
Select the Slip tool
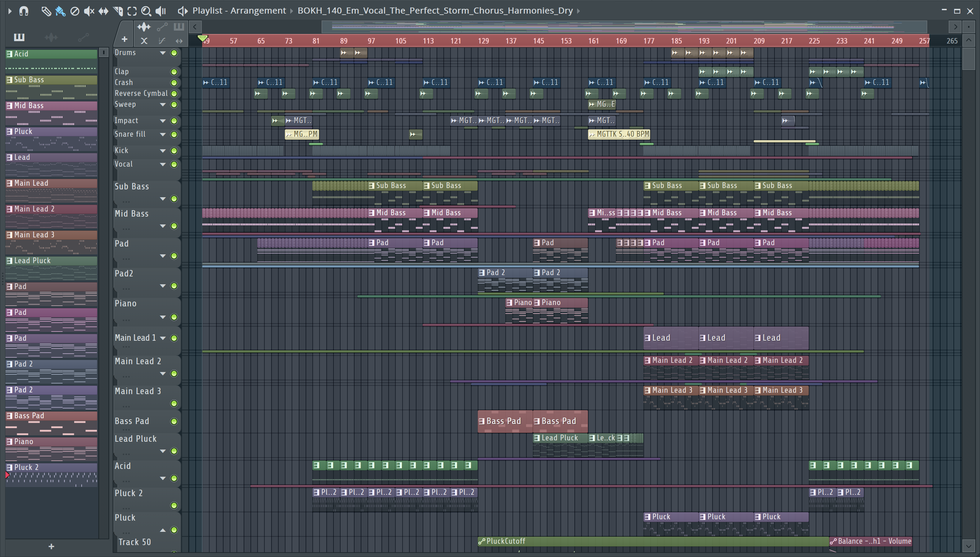point(103,11)
